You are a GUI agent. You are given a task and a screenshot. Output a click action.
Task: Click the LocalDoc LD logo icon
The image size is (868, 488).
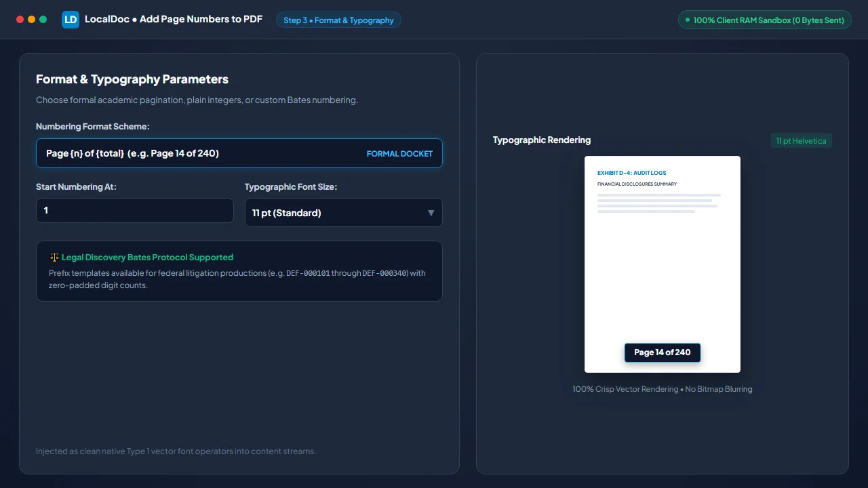pyautogui.click(x=71, y=20)
